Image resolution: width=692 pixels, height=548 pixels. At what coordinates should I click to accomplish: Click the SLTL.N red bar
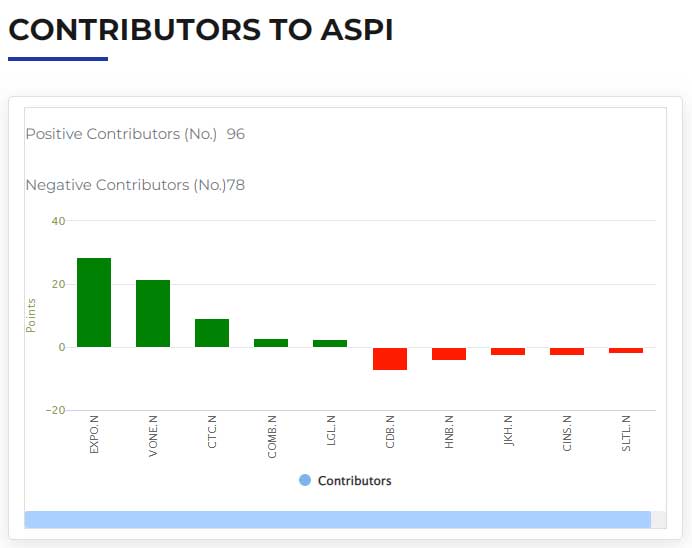626,350
